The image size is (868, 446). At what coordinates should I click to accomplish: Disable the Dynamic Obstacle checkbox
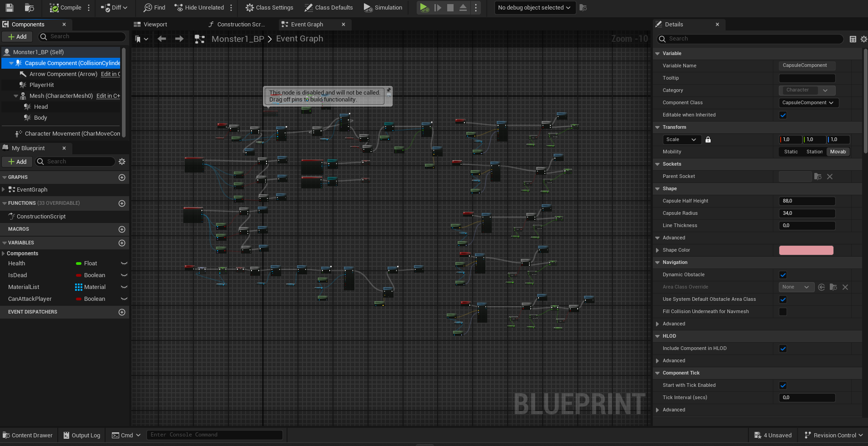(x=783, y=275)
